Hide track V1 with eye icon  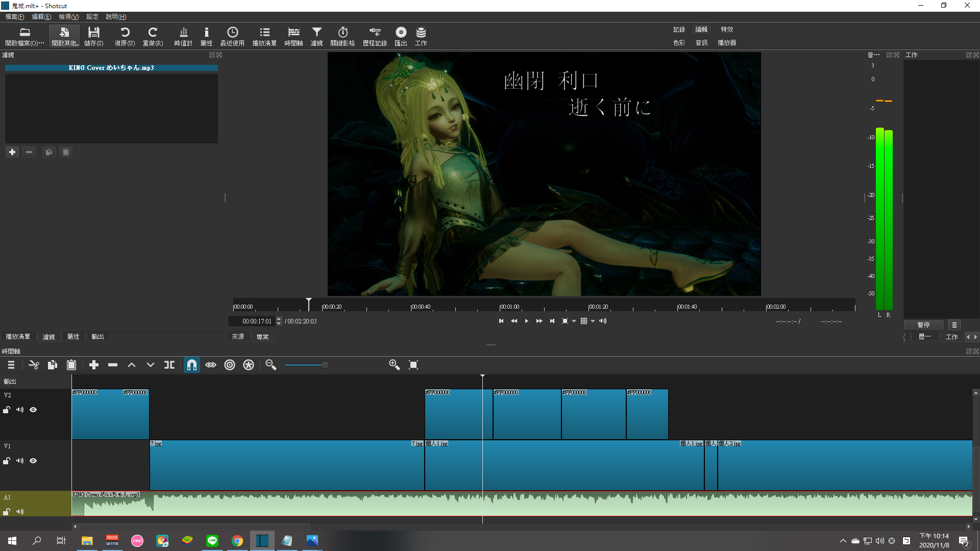pyautogui.click(x=33, y=461)
